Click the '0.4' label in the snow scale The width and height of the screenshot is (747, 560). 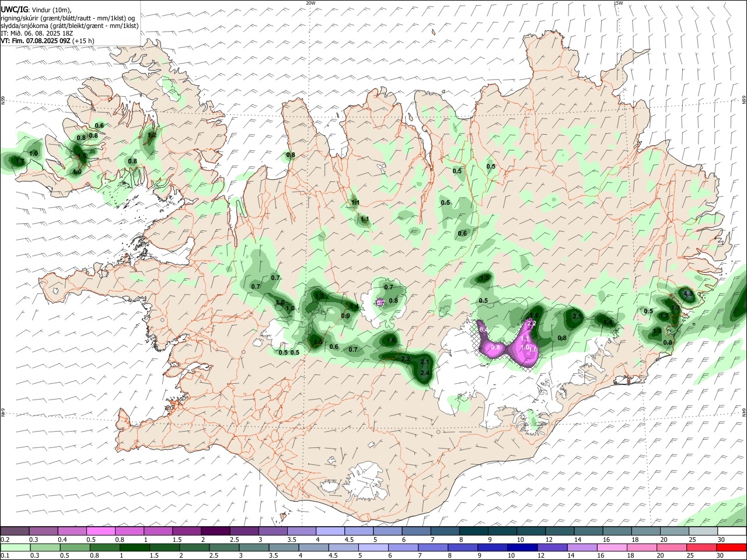click(x=62, y=540)
